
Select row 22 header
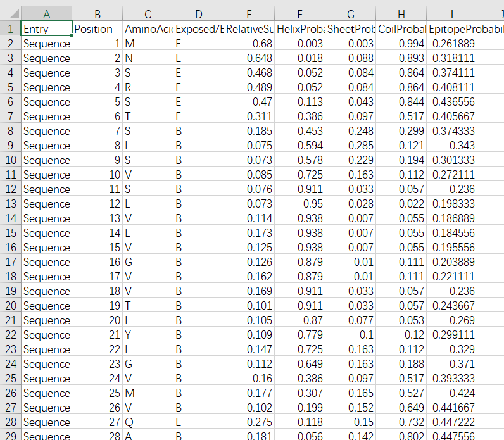[x=10, y=334]
